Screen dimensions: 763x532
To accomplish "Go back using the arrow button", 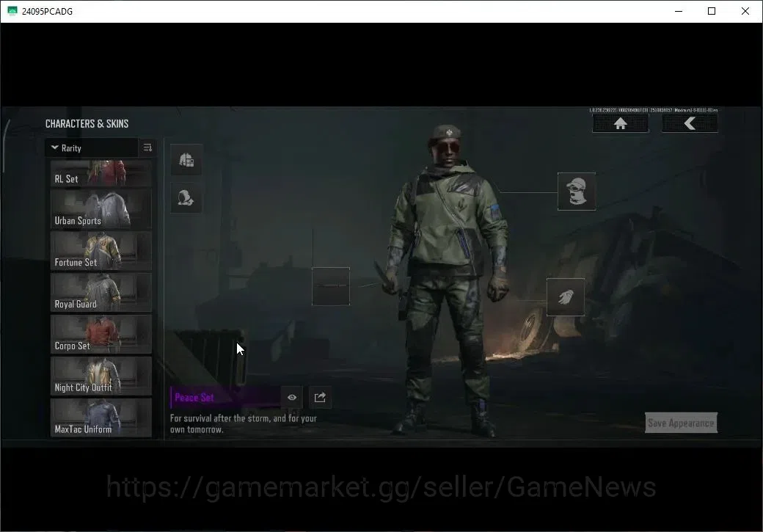I will (690, 123).
